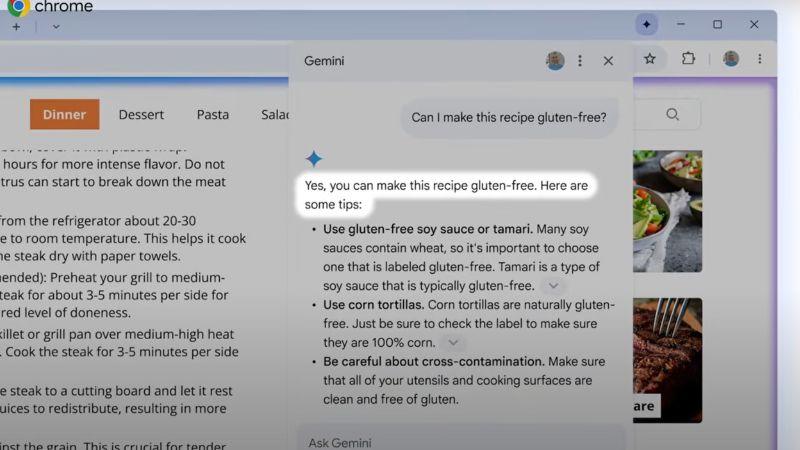
Task: Open the Extensions puzzle icon
Action: pos(688,58)
